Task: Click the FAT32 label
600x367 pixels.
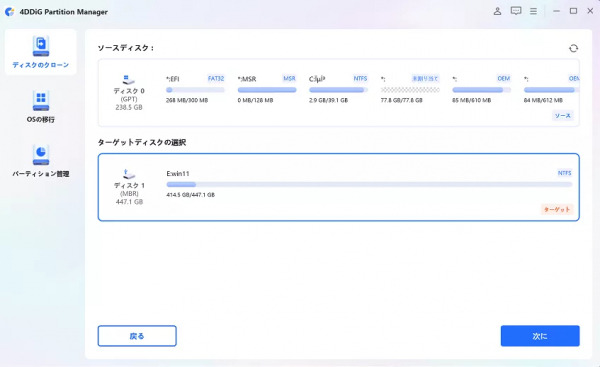Action: (x=216, y=78)
